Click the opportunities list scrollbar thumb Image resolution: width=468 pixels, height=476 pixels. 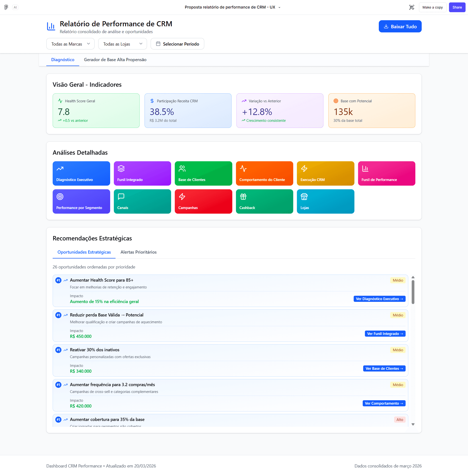point(413,292)
